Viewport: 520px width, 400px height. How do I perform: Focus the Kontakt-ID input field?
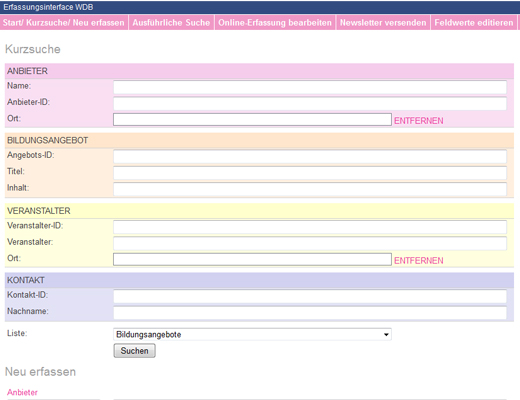(310, 296)
